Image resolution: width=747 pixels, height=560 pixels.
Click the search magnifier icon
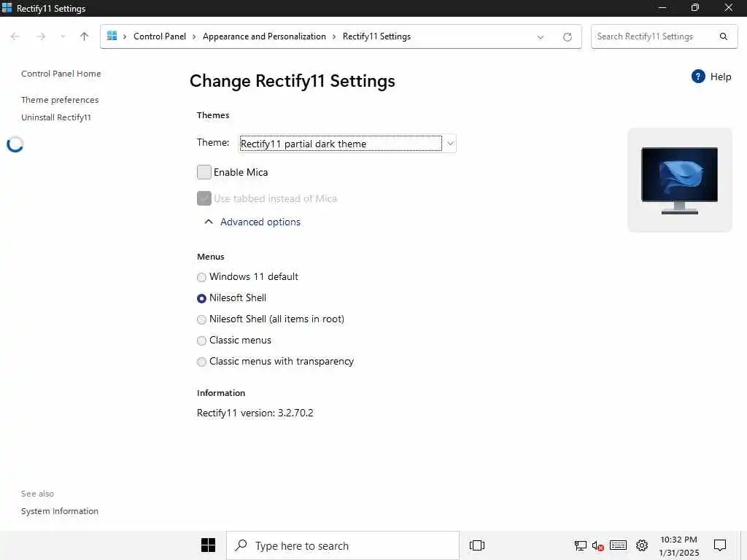723,36
